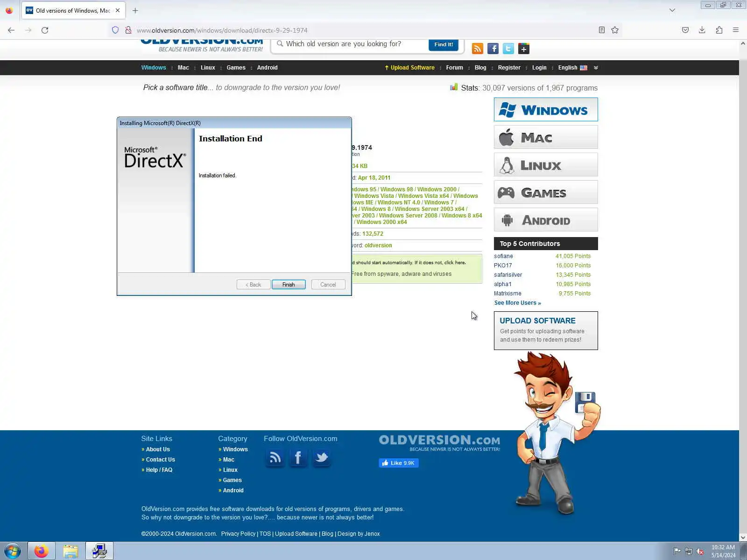Select the Games navigation menu item
This screenshot has width=747, height=560.
[236, 68]
